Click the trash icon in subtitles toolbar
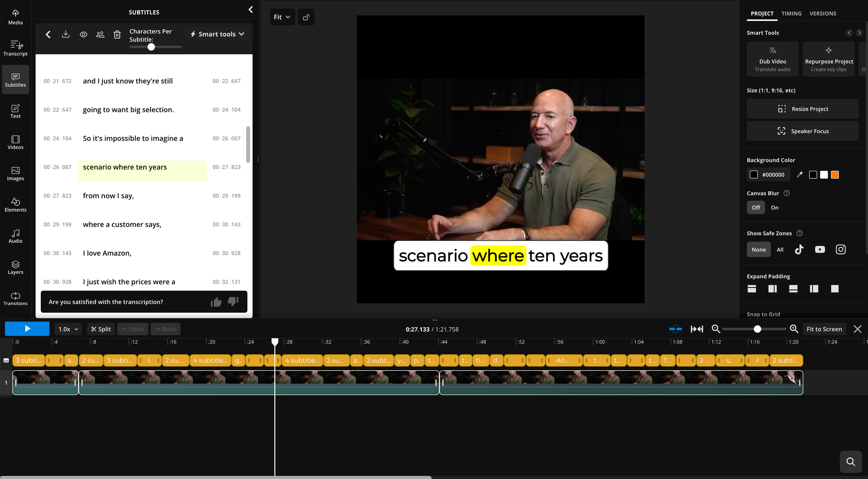This screenshot has width=868, height=479. tap(117, 34)
